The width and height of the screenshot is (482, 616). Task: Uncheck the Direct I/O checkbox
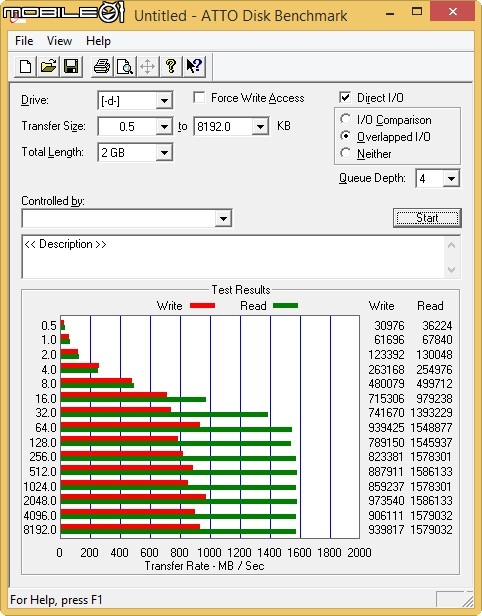coord(345,97)
